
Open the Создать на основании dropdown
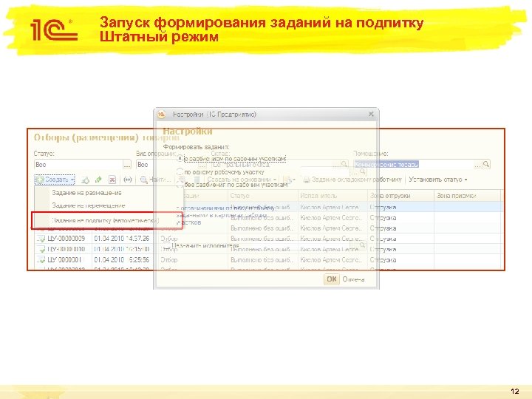click(x=242, y=180)
